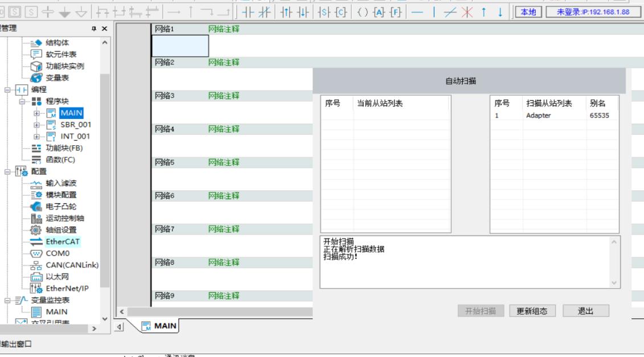Click tree panel horizontal scroll-right arrow
Image resolution: width=644 pixels, height=357 pixels.
[94, 329]
